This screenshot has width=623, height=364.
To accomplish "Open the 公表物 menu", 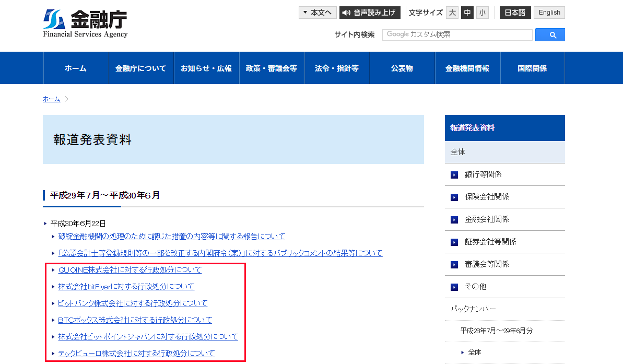I will click(402, 68).
